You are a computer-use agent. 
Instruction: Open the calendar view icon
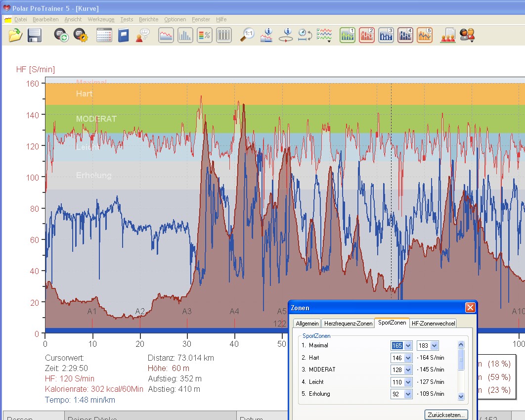104,35
